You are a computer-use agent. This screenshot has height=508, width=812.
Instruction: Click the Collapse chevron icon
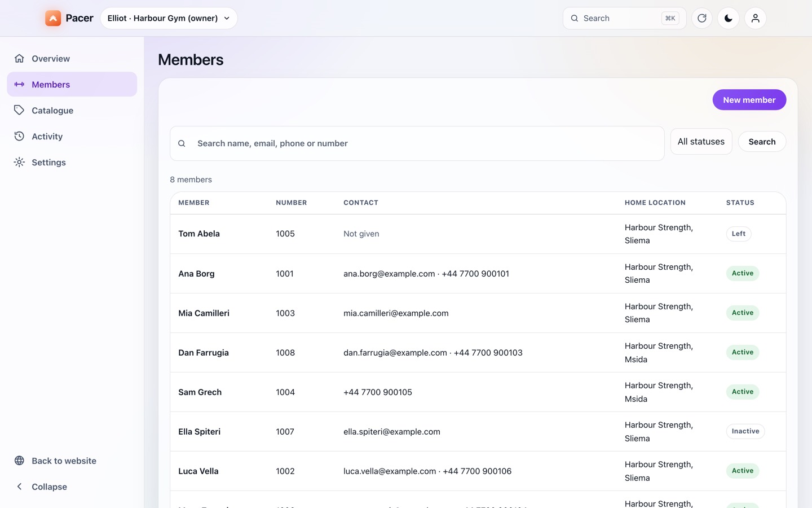click(19, 487)
